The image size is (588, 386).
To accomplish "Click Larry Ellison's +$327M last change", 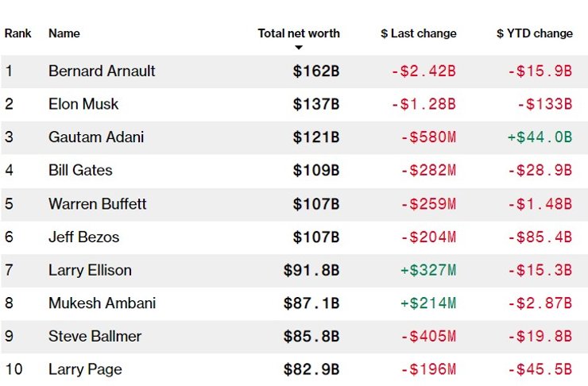I will (427, 270).
